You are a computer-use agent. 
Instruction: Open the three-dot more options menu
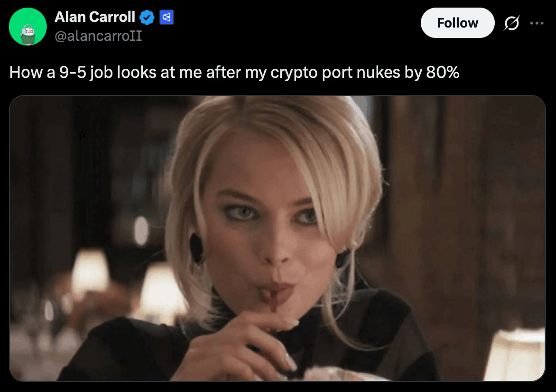pos(537,23)
